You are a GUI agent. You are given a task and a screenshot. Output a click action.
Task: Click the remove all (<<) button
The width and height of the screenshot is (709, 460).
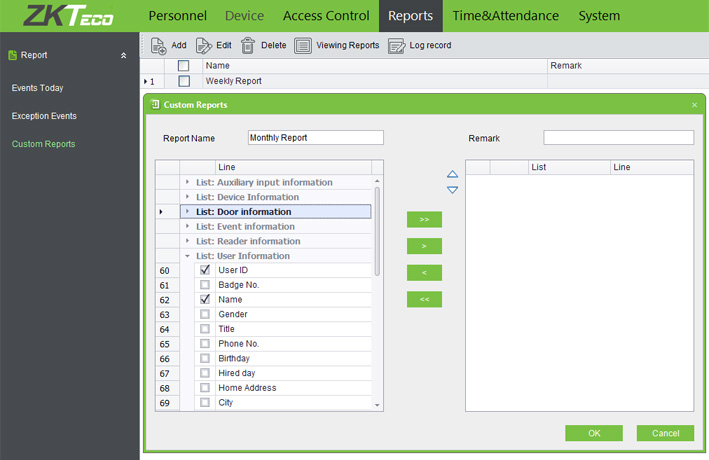424,299
